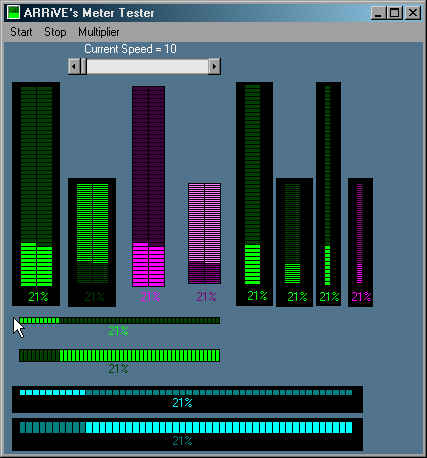Click the speed scrollbar thumb

coord(83,67)
